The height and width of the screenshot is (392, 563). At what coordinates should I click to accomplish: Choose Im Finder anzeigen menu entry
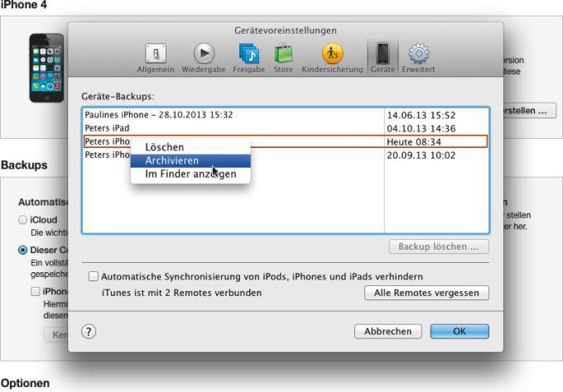tap(190, 174)
